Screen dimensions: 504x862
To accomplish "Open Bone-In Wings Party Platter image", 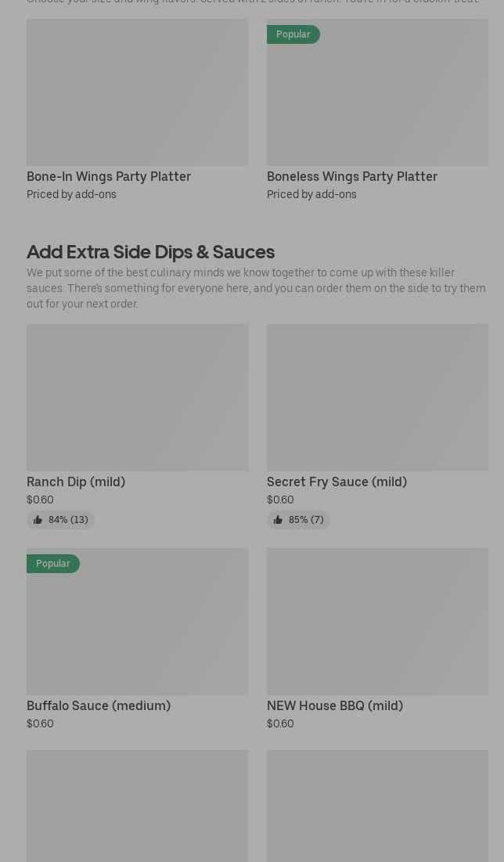I will tap(137, 92).
